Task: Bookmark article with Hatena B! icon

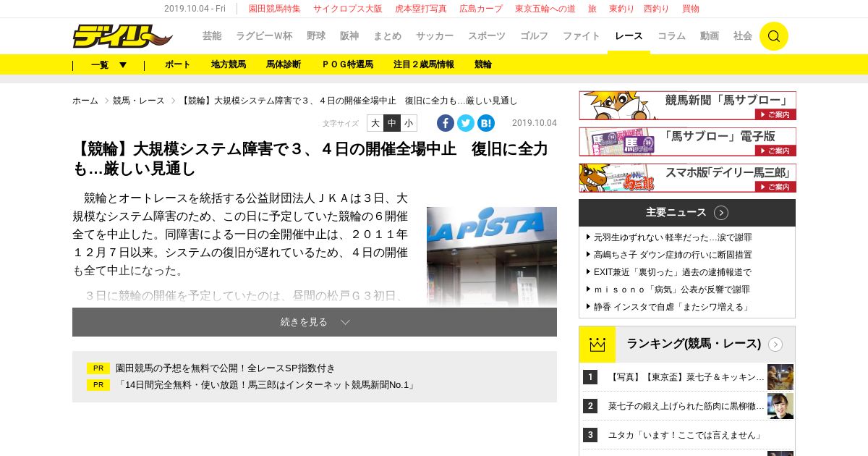Action: pyautogui.click(x=486, y=123)
